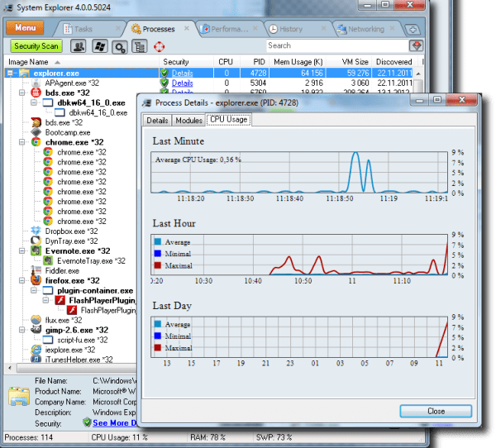Sort by the CPU column header
Viewport: 496px width, 448px height.
[x=226, y=62]
